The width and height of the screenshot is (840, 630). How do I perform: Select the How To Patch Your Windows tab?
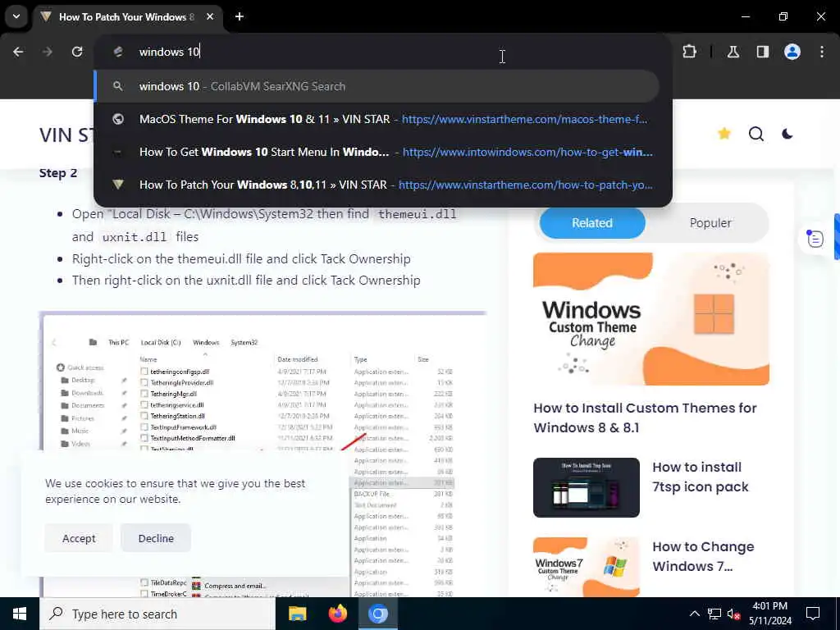[127, 16]
